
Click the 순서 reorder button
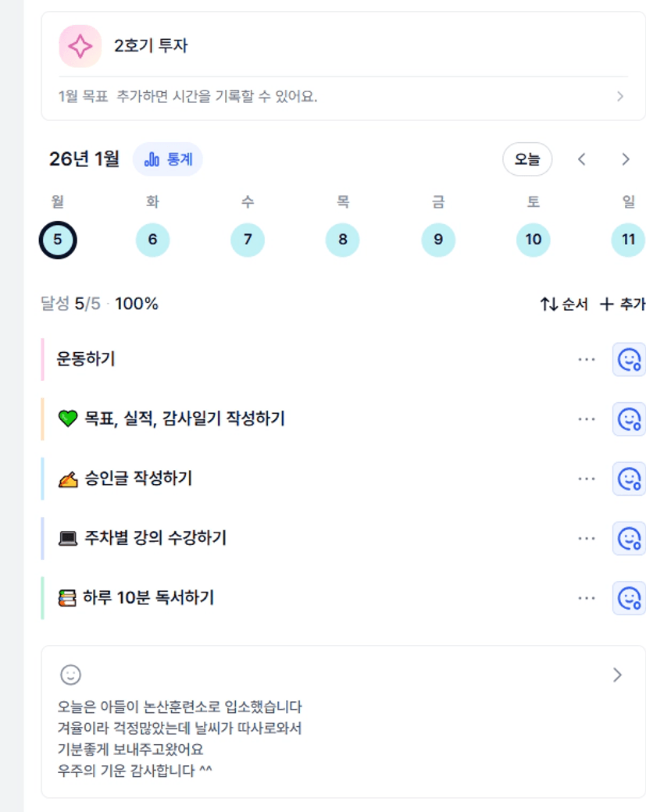point(563,304)
